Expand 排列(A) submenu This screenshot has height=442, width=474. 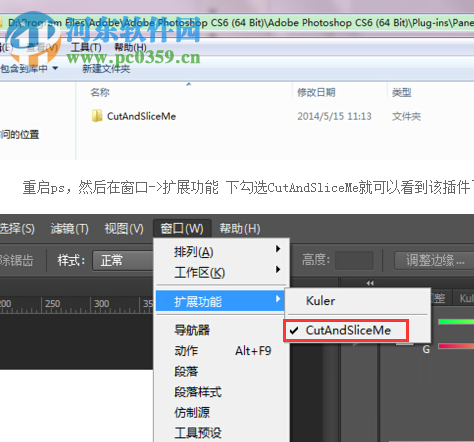[221, 252]
